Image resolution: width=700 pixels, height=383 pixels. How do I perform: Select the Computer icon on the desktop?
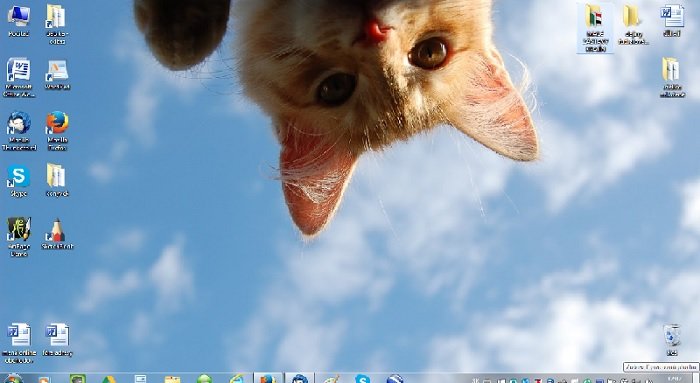(19, 21)
